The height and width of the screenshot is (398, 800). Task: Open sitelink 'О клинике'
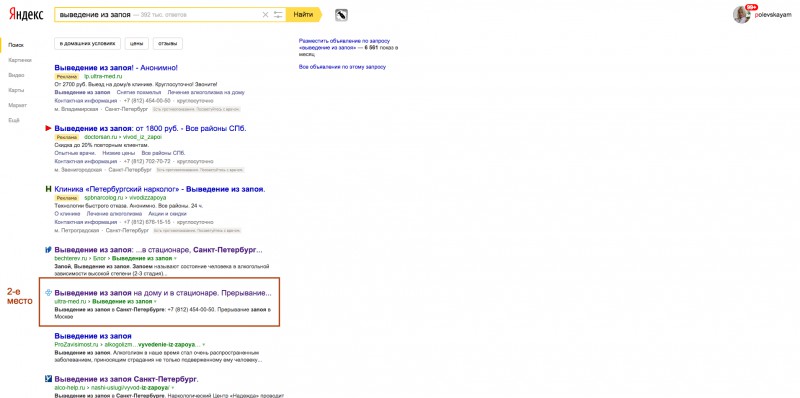click(x=67, y=214)
